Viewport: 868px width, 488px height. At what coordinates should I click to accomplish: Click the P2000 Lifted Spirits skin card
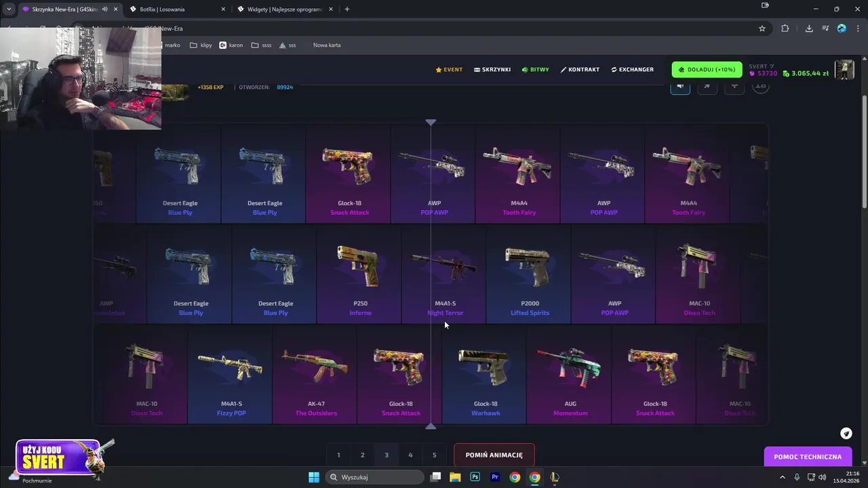tap(528, 274)
